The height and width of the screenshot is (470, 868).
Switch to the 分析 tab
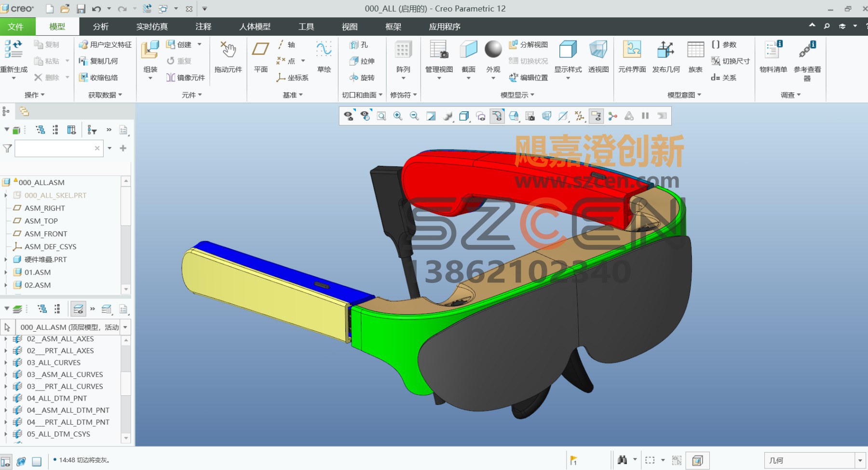click(101, 27)
